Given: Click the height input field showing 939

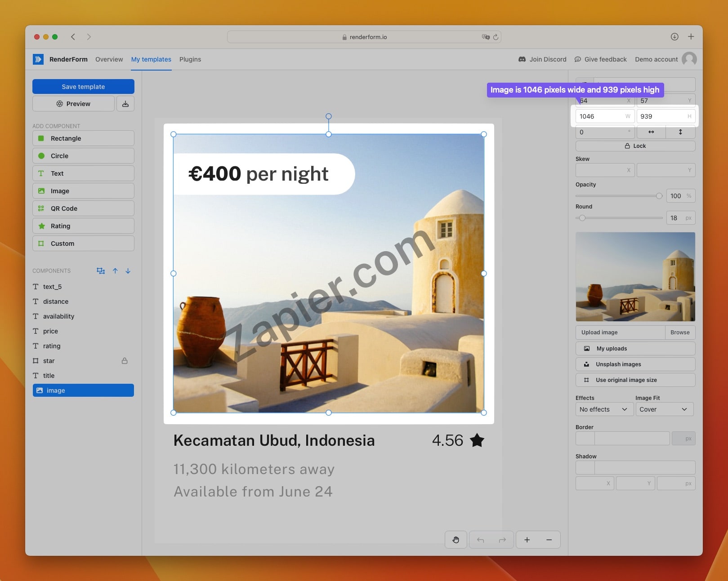Looking at the screenshot, I should [x=665, y=116].
